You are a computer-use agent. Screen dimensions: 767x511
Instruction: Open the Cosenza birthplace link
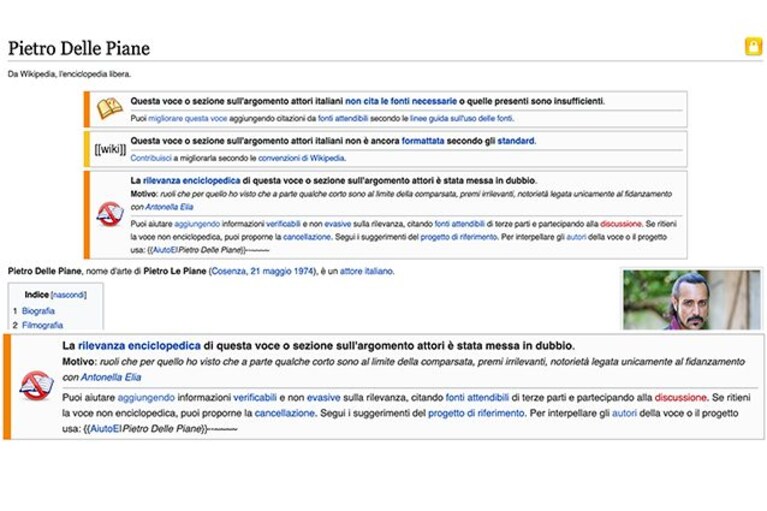click(x=229, y=271)
